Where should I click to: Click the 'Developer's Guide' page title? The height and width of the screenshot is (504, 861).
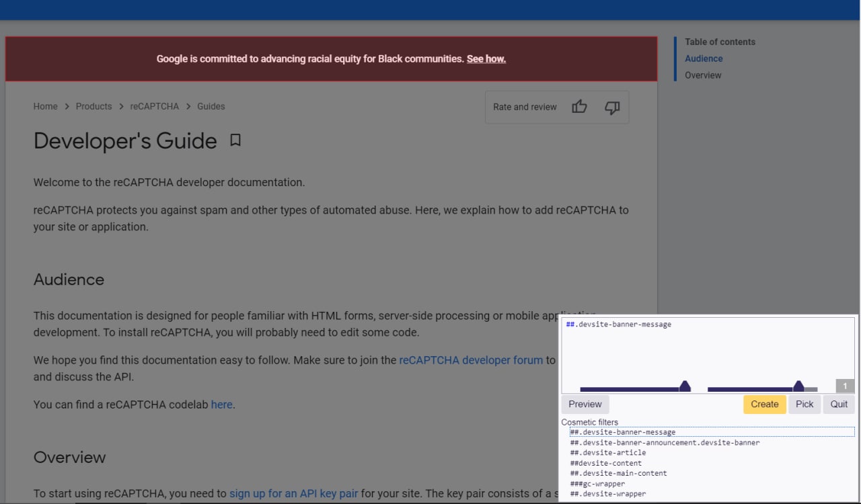point(125,141)
